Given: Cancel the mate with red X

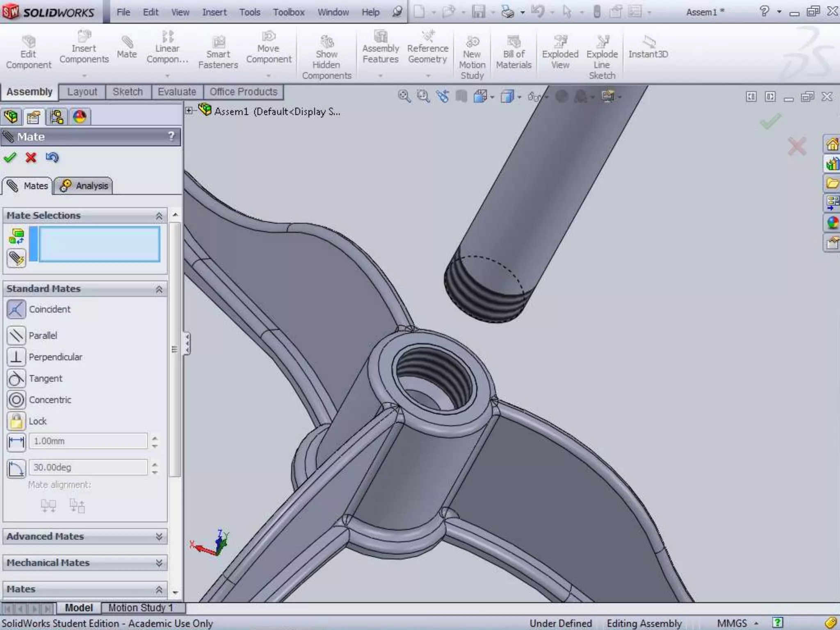Looking at the screenshot, I should tap(31, 158).
